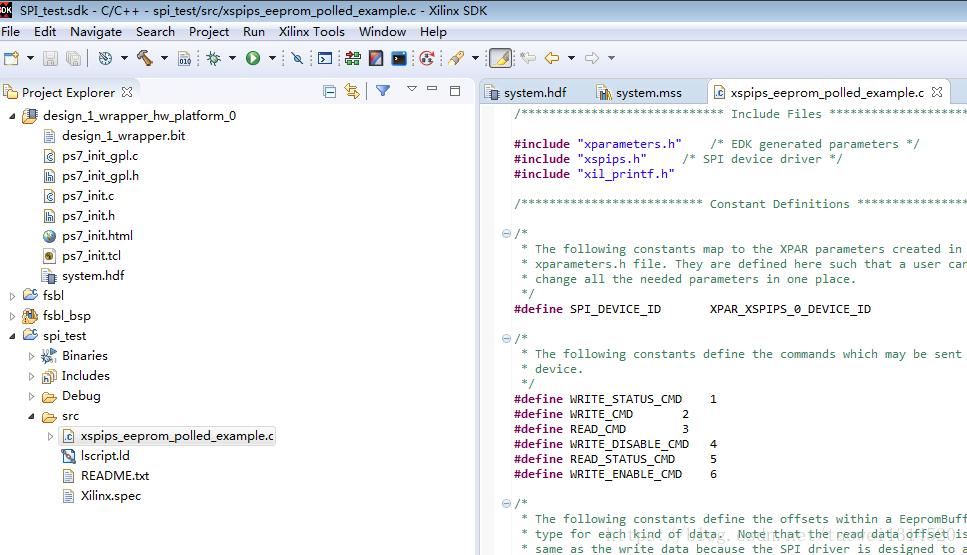Click the yellow Back navigation arrow
The height and width of the screenshot is (555, 967).
click(552, 58)
